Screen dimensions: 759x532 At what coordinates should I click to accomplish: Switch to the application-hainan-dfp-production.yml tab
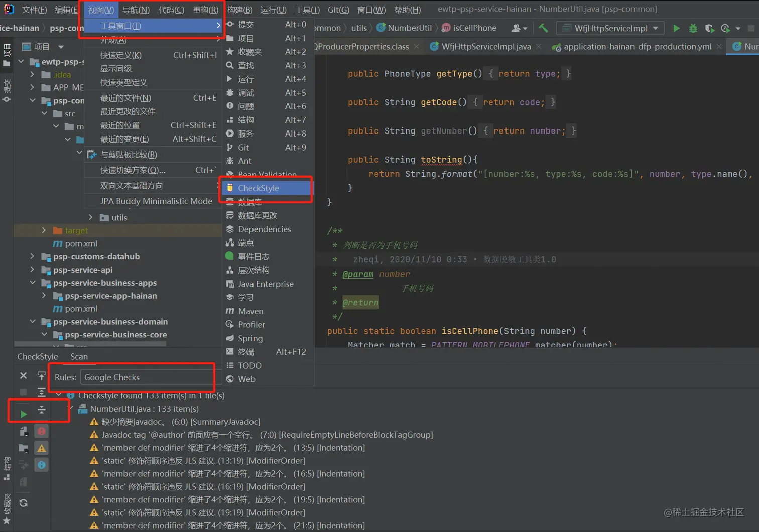[638, 46]
